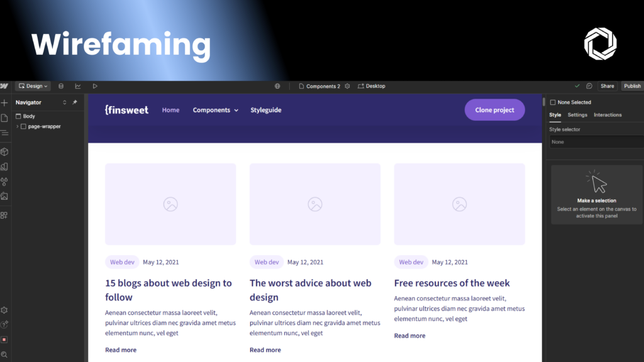Open the Navigator panel icon

pyautogui.click(x=4, y=133)
